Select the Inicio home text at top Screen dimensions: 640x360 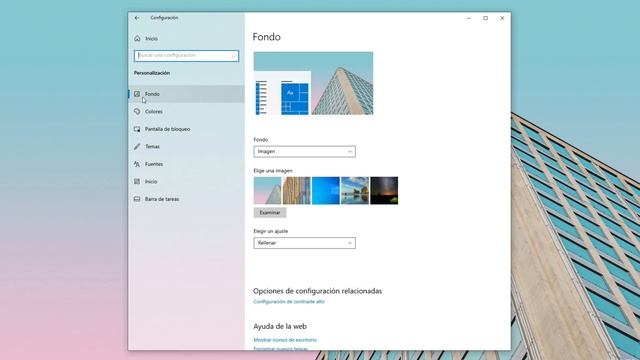coord(151,39)
